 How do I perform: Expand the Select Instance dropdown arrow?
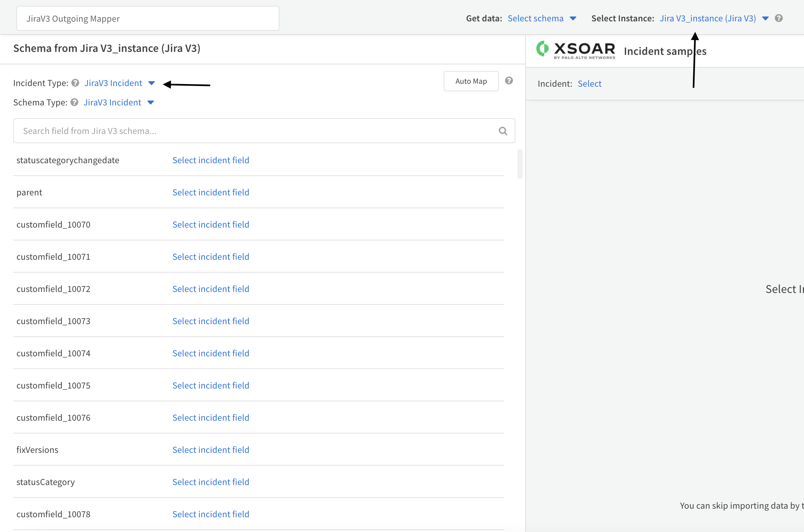click(x=765, y=18)
